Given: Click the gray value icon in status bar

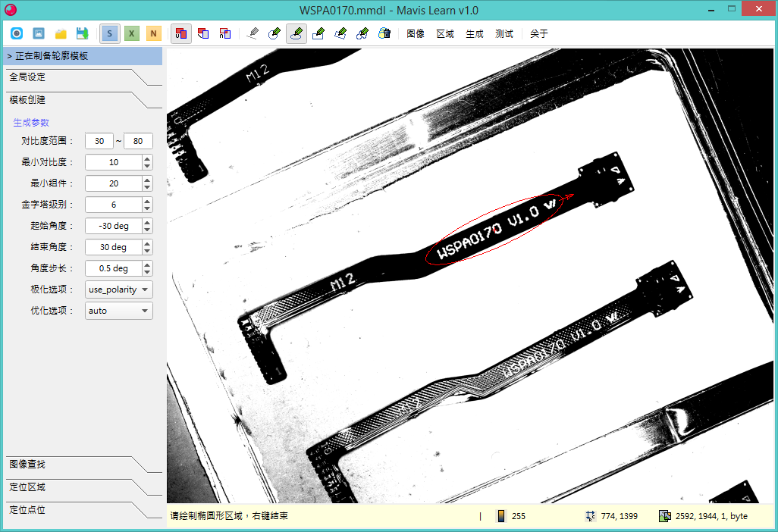Looking at the screenshot, I should 501,516.
